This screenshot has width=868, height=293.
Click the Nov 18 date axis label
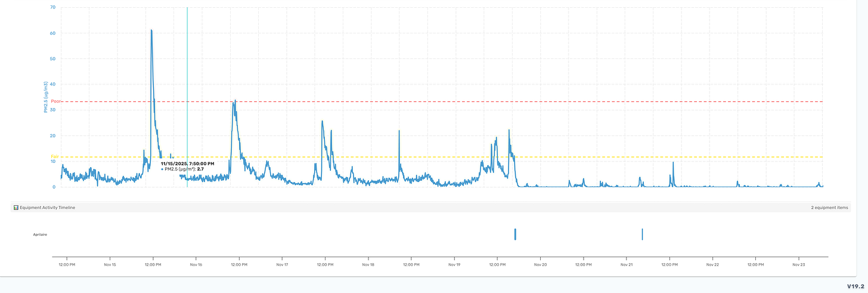(x=368, y=264)
